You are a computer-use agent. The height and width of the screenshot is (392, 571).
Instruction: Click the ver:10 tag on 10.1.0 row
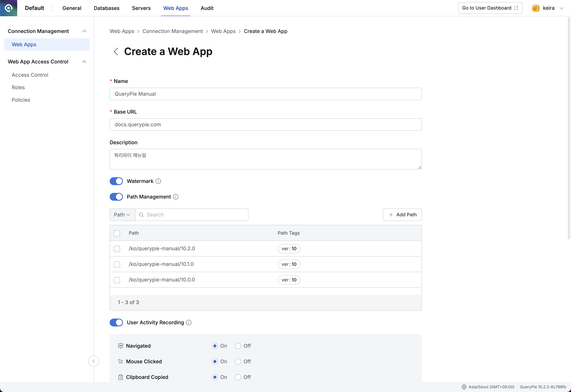click(289, 264)
